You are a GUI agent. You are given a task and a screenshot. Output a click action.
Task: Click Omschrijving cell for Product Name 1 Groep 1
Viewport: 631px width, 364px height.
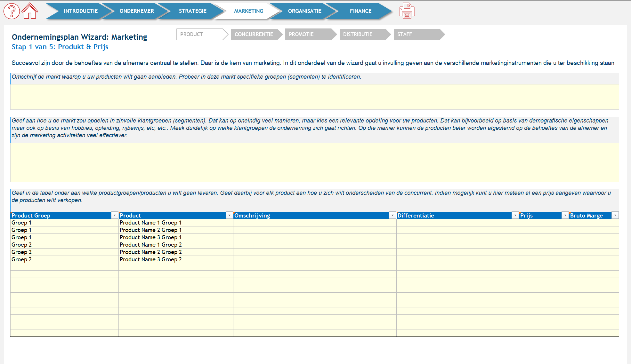click(x=315, y=223)
